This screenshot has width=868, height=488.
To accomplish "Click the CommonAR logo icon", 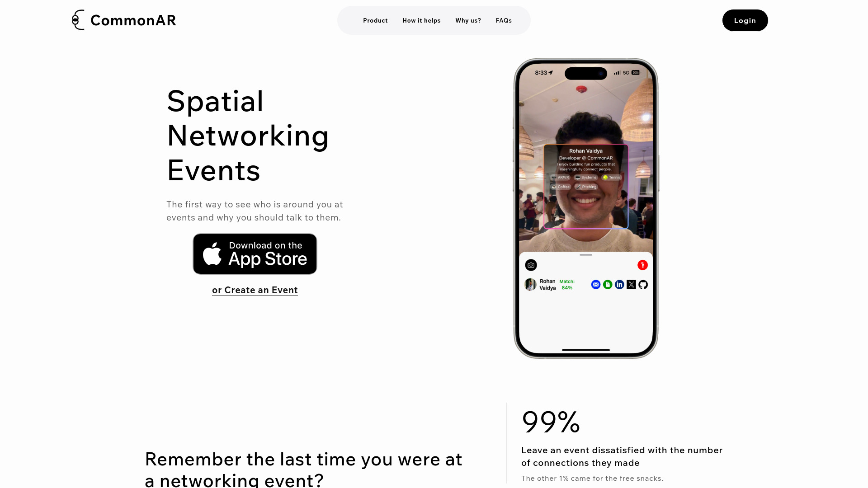I will click(78, 20).
